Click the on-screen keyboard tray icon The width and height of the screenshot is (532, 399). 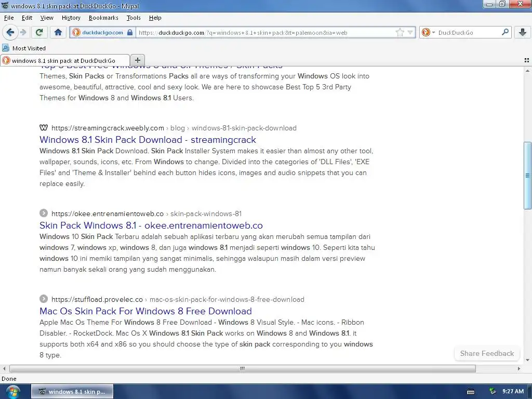pos(471,392)
